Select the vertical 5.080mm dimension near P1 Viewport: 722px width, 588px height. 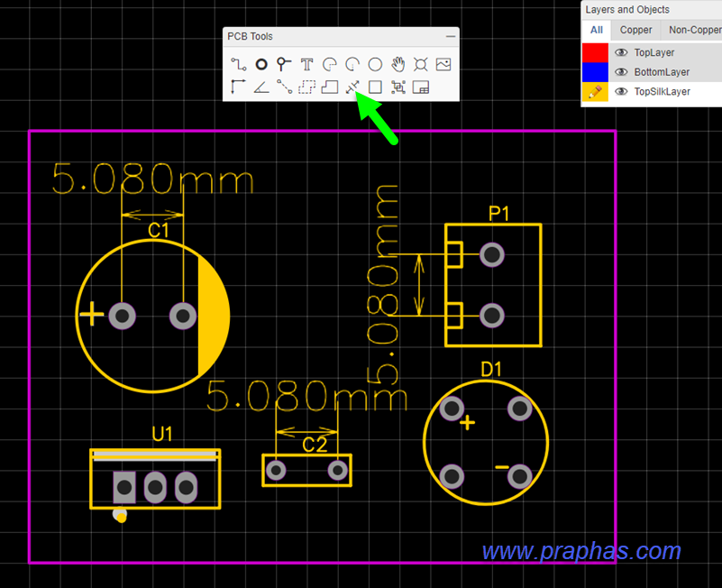pyautogui.click(x=383, y=285)
